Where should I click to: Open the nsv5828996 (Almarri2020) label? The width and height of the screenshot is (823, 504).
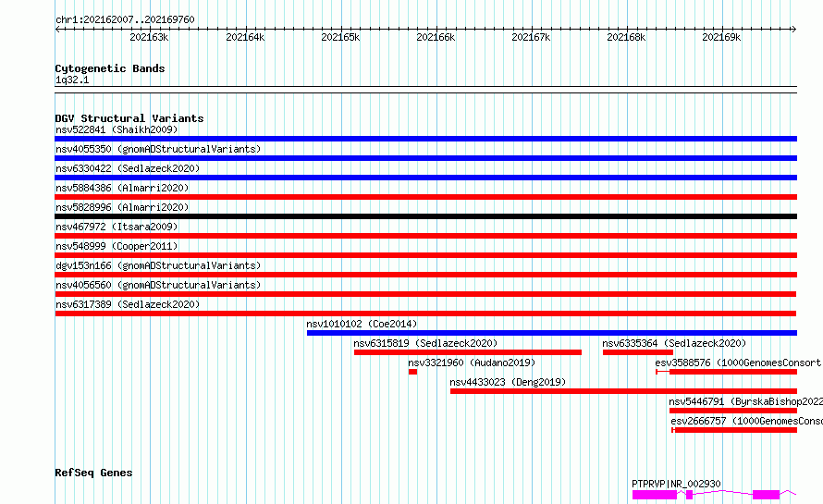coord(122,207)
